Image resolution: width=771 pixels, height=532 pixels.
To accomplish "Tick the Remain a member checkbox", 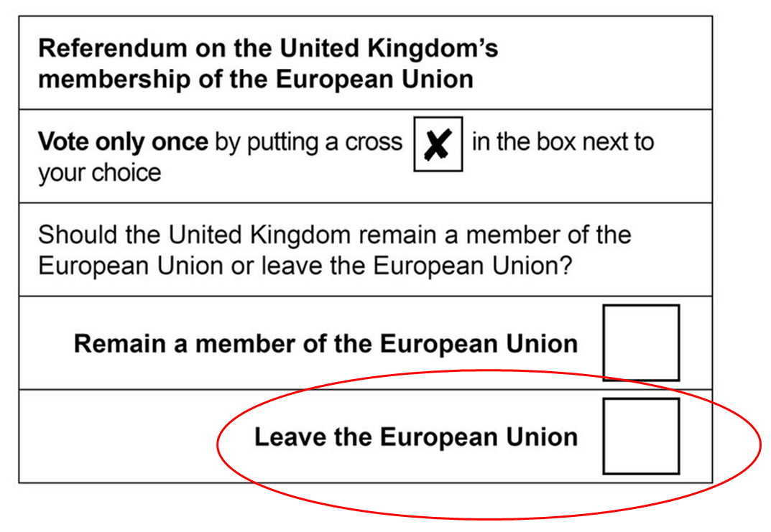I will [x=640, y=342].
